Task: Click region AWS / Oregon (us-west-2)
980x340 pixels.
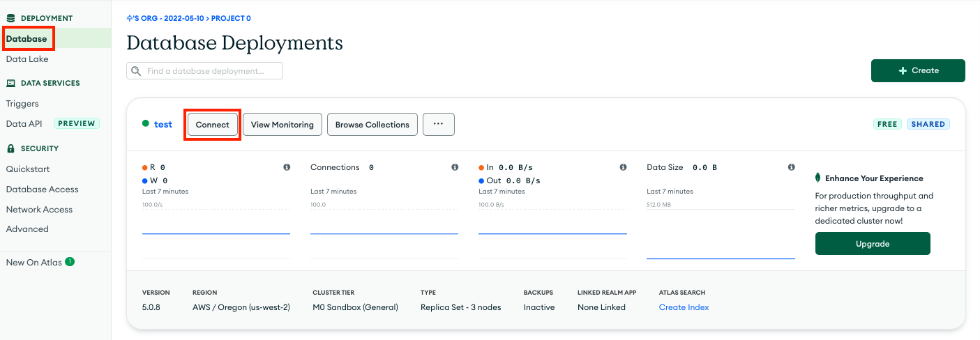Action: [241, 307]
